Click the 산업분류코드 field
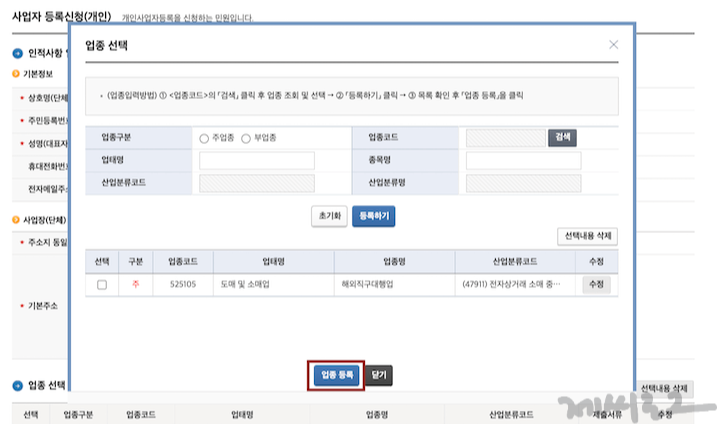The width and height of the screenshot is (720, 424). click(257, 183)
